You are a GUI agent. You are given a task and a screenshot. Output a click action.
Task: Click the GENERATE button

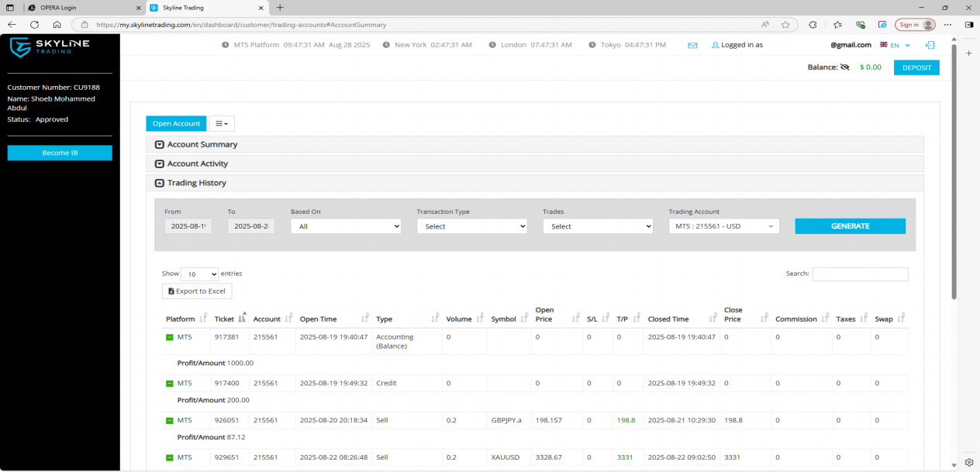850,226
